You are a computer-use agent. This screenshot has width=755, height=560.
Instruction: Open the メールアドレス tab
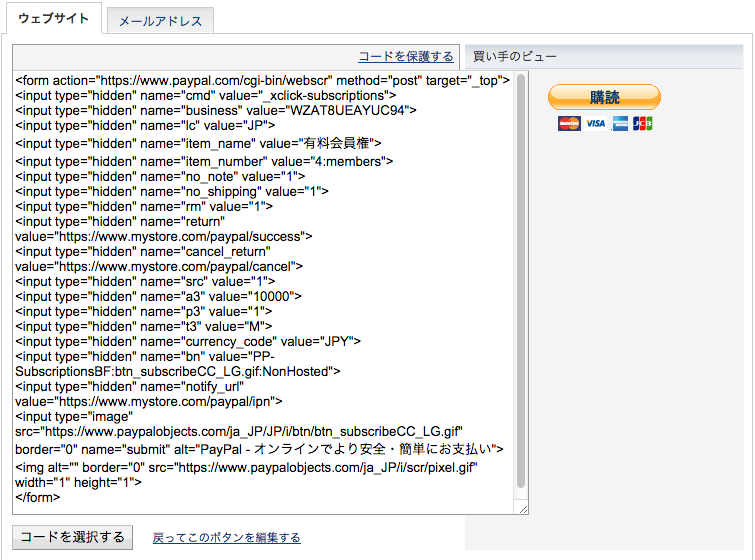(x=160, y=21)
